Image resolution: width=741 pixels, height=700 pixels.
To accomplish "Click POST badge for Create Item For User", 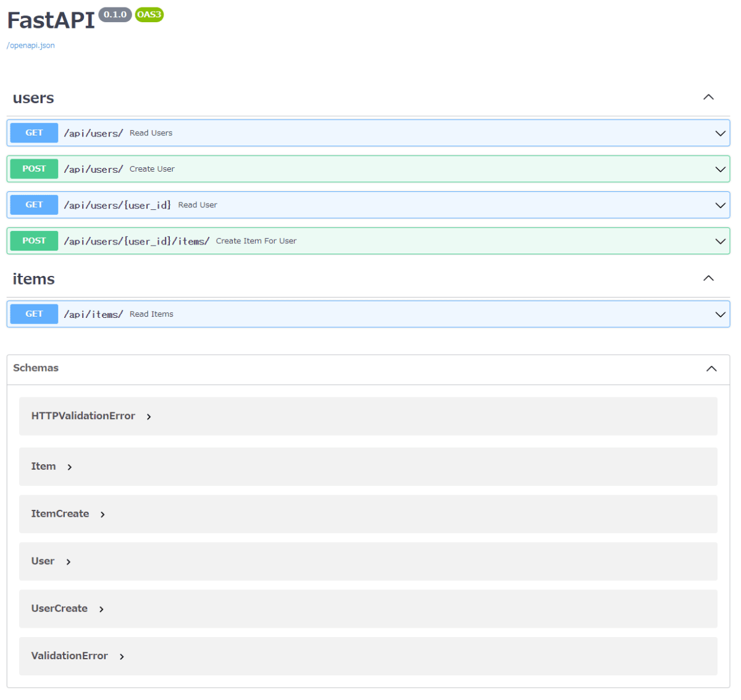I will pos(34,241).
